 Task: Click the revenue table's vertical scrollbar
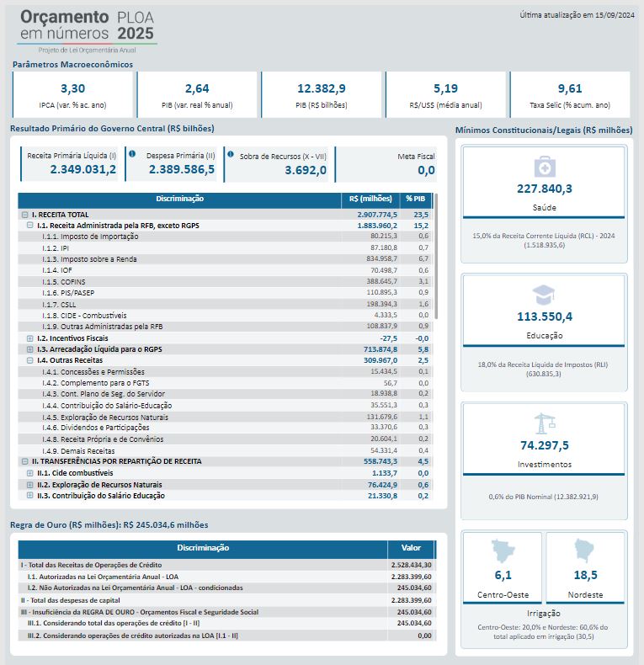(435, 253)
